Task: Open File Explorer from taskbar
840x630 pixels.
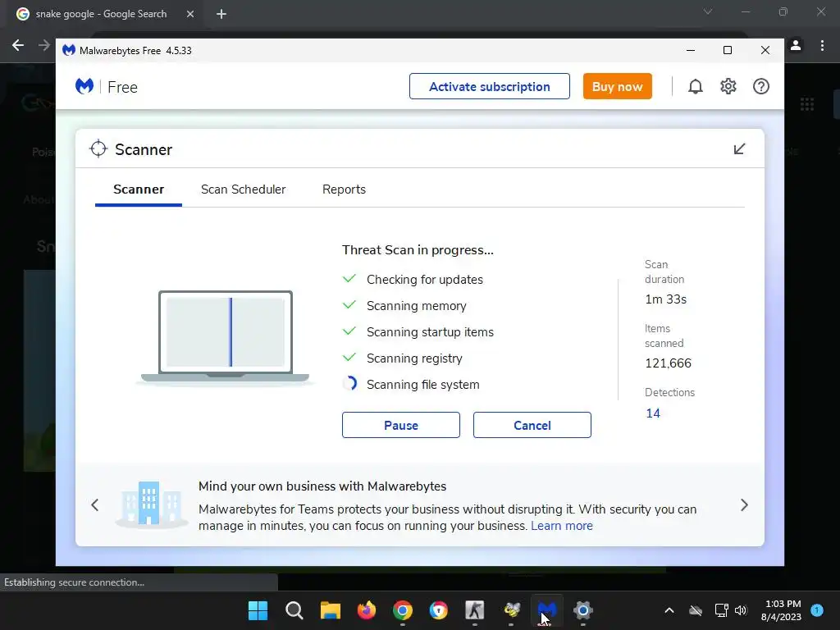Action: click(330, 610)
